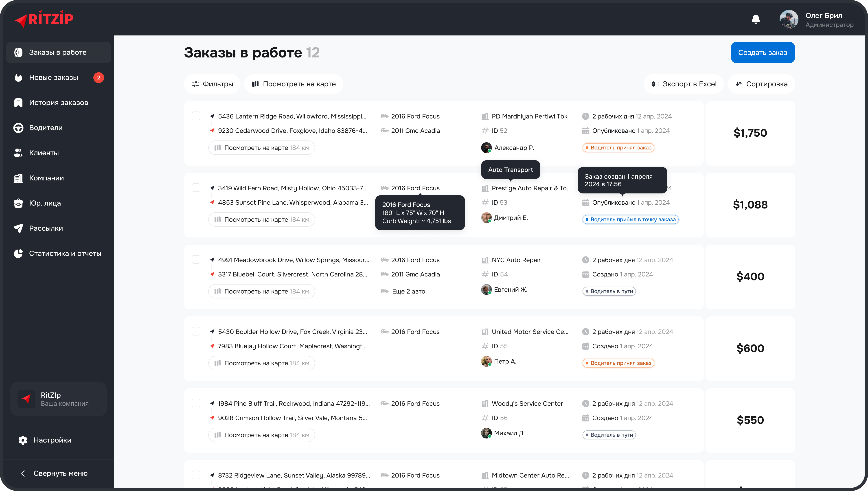Click the Создать заказ button
The height and width of the screenshot is (491, 868).
tap(763, 53)
